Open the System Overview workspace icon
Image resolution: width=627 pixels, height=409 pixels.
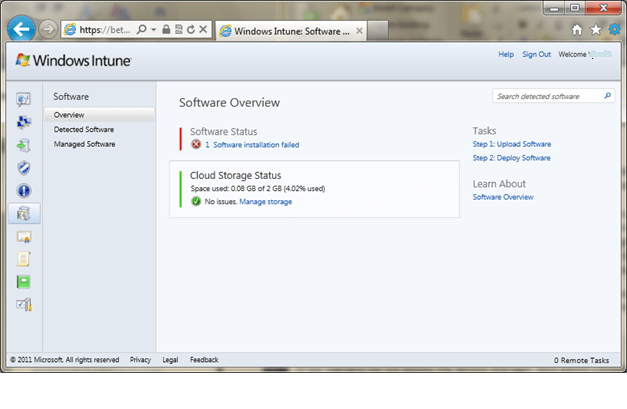[24, 99]
